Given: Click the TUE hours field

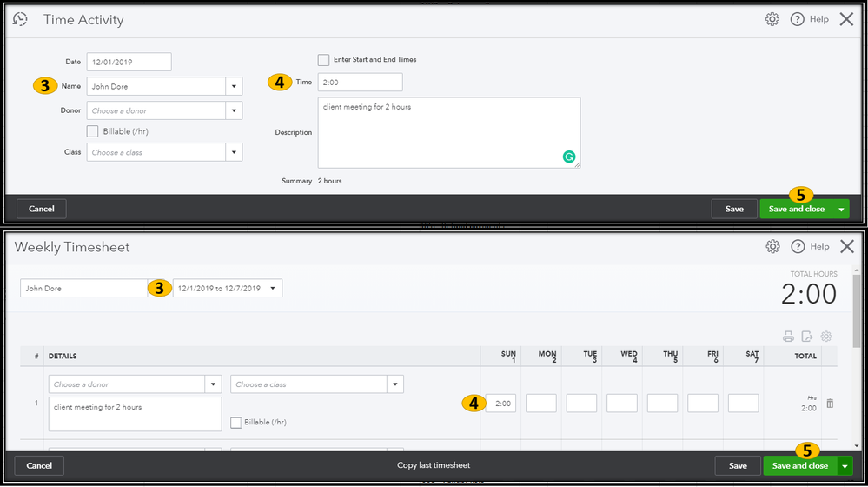Looking at the screenshot, I should [581, 404].
